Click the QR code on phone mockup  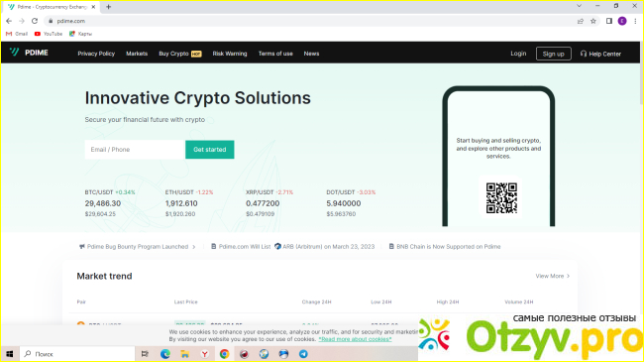pos(501,198)
